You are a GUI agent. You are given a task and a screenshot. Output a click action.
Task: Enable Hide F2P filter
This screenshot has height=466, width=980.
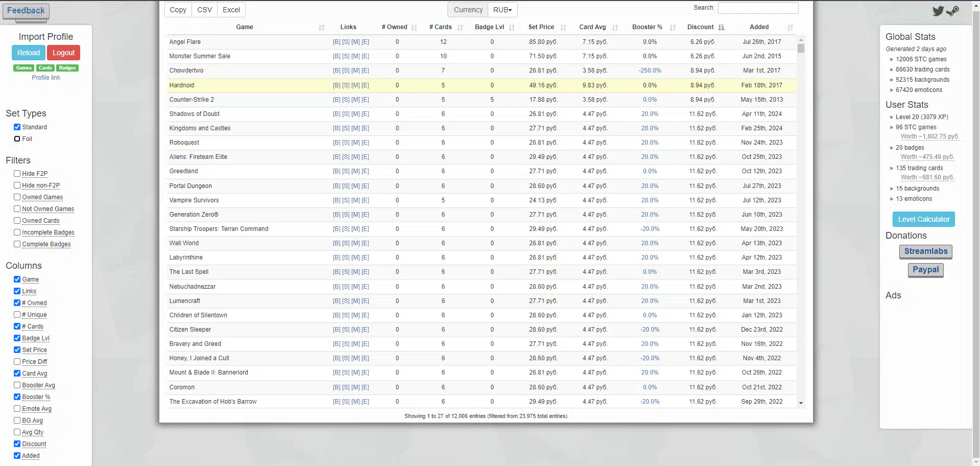(x=17, y=173)
